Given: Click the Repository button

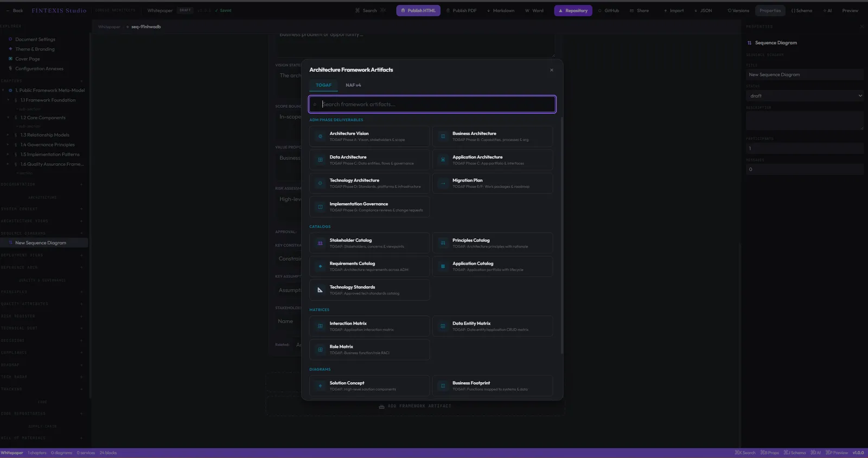Looking at the screenshot, I should pyautogui.click(x=573, y=10).
